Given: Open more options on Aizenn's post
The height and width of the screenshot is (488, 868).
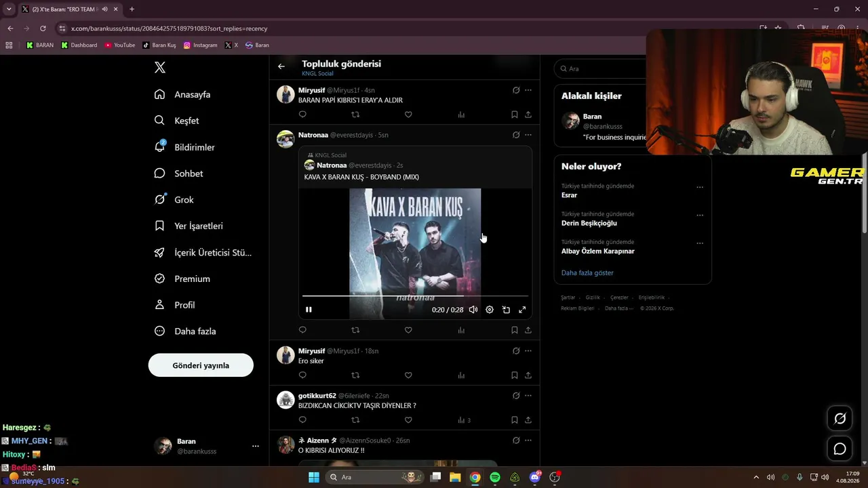Looking at the screenshot, I should click(528, 441).
